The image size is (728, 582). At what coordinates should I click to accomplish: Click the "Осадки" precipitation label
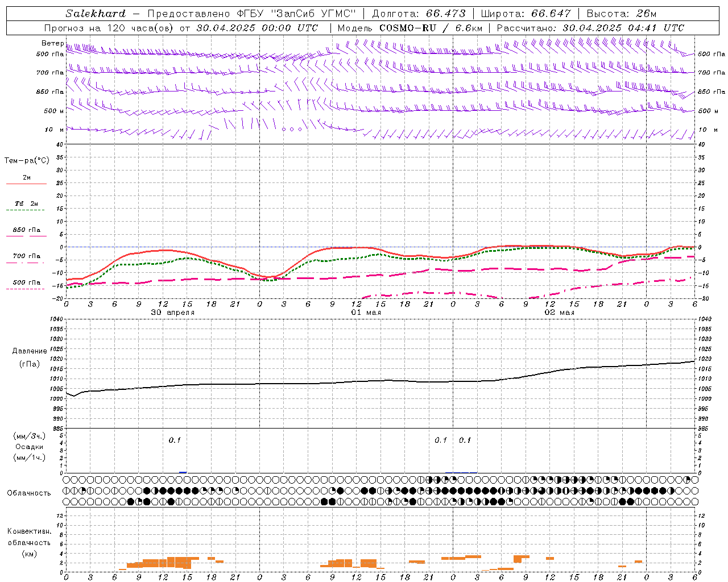pyautogui.click(x=29, y=447)
